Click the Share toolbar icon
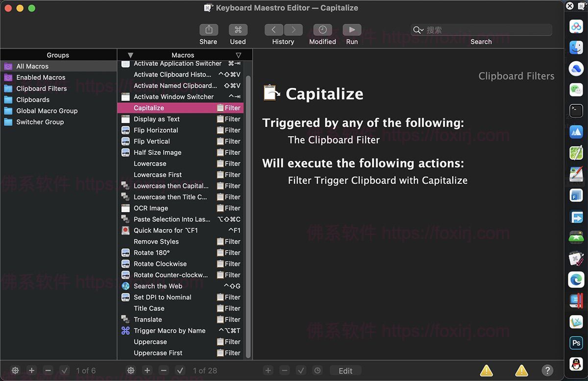 pos(208,30)
